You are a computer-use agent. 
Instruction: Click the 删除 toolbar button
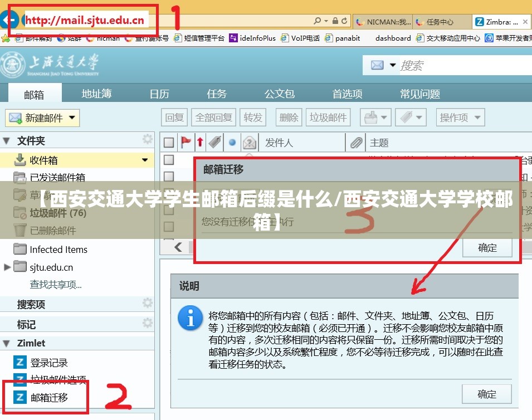[x=289, y=118]
